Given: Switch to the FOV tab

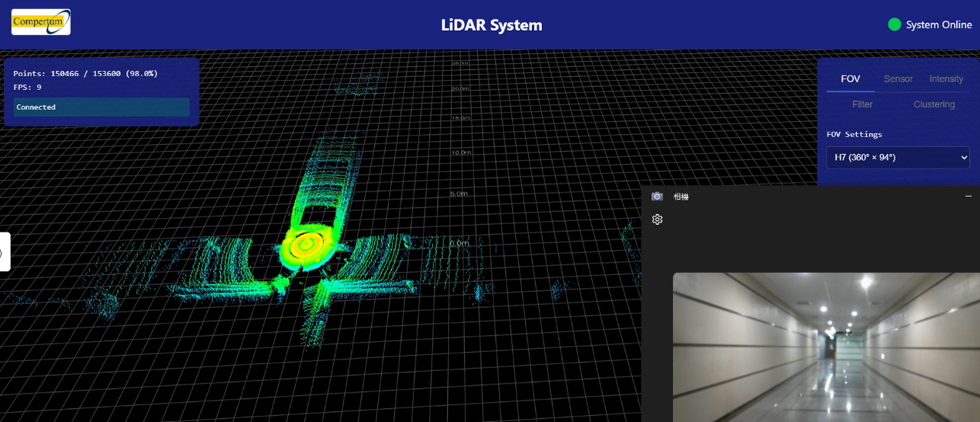Looking at the screenshot, I should pyautogui.click(x=850, y=79).
